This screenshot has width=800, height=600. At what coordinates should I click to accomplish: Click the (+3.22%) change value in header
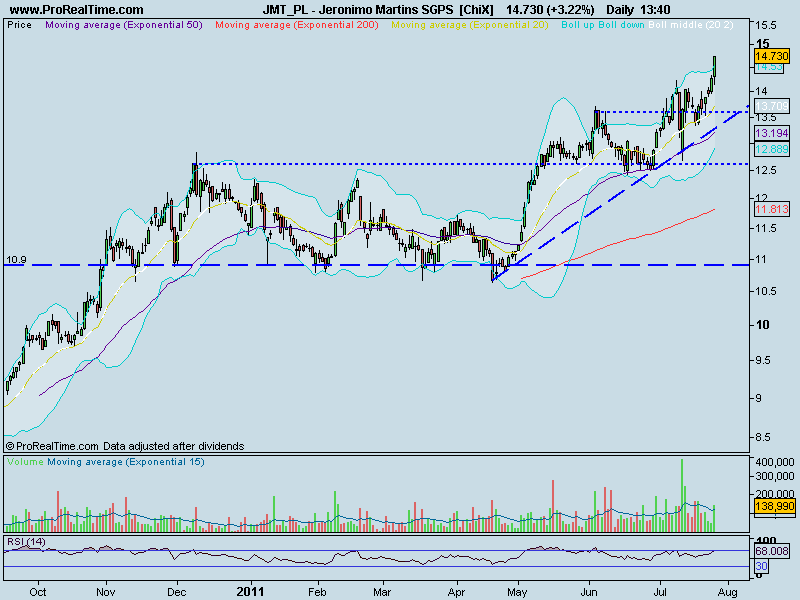pyautogui.click(x=570, y=10)
